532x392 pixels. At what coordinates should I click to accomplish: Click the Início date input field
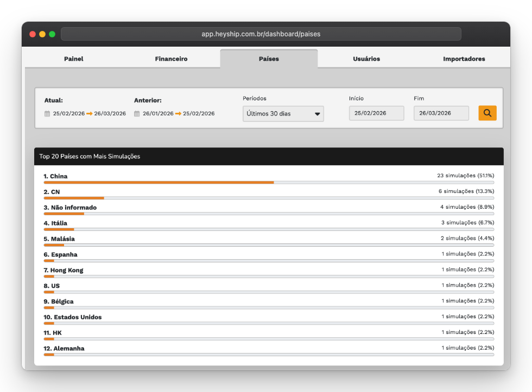[x=376, y=113]
